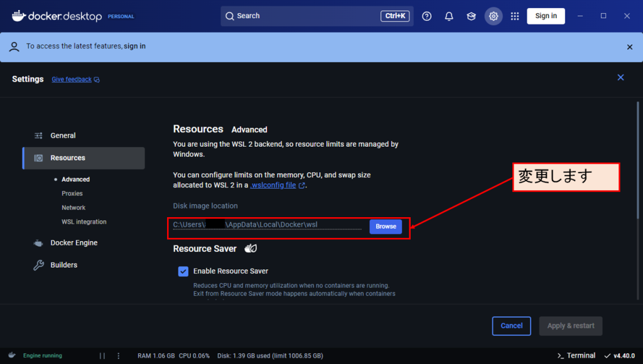This screenshot has width=643, height=364.
Task: Open the apps grid menu
Action: (515, 16)
